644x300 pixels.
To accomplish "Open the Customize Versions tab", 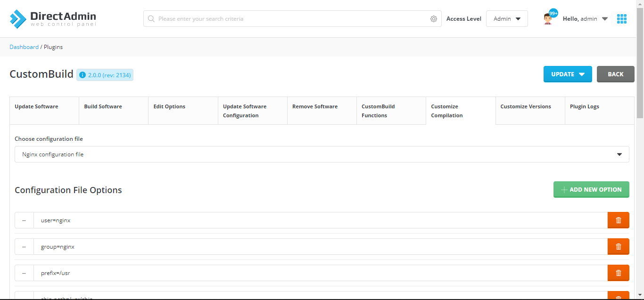I will [x=530, y=111].
